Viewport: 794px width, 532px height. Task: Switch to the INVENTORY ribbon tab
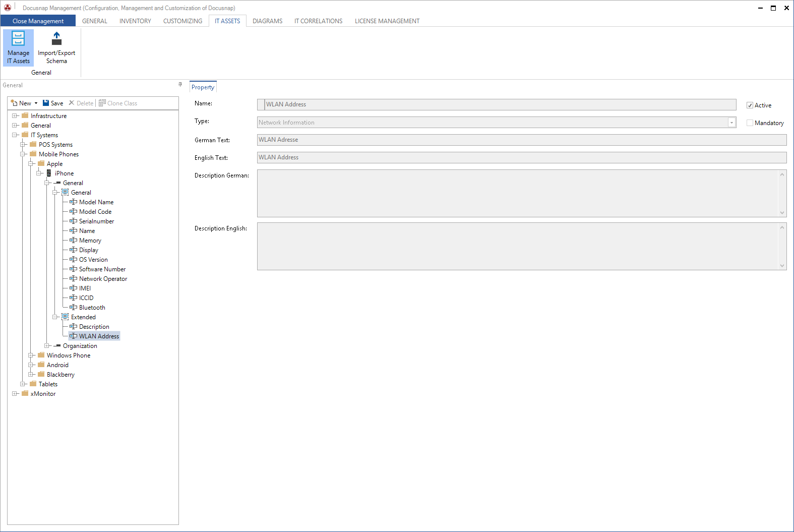(x=135, y=21)
